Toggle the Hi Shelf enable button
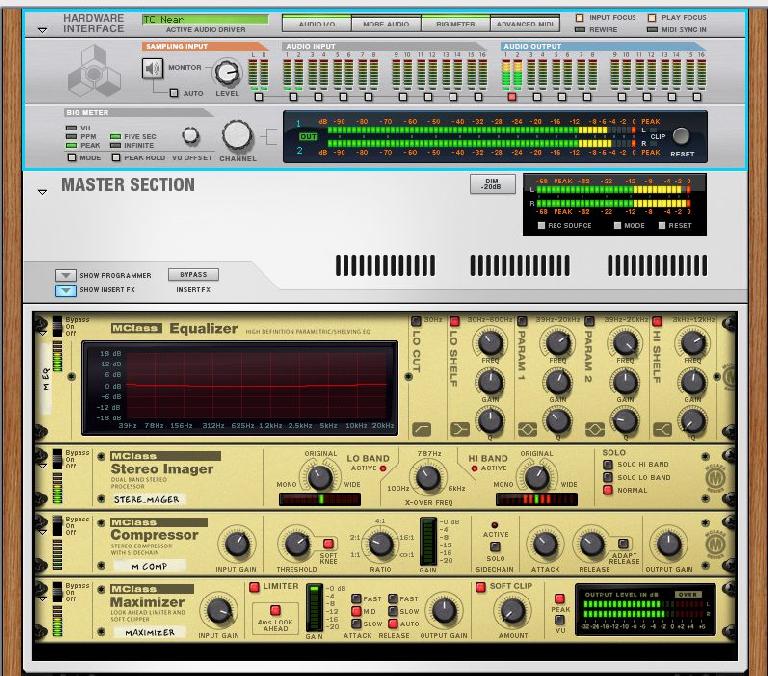768x676 pixels. [657, 321]
